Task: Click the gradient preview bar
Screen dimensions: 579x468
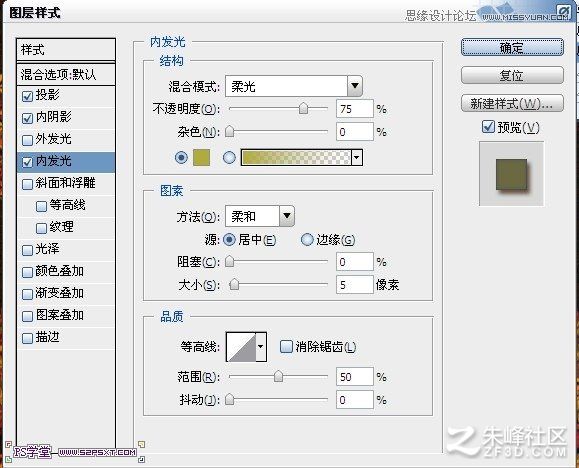Action: tap(296, 158)
